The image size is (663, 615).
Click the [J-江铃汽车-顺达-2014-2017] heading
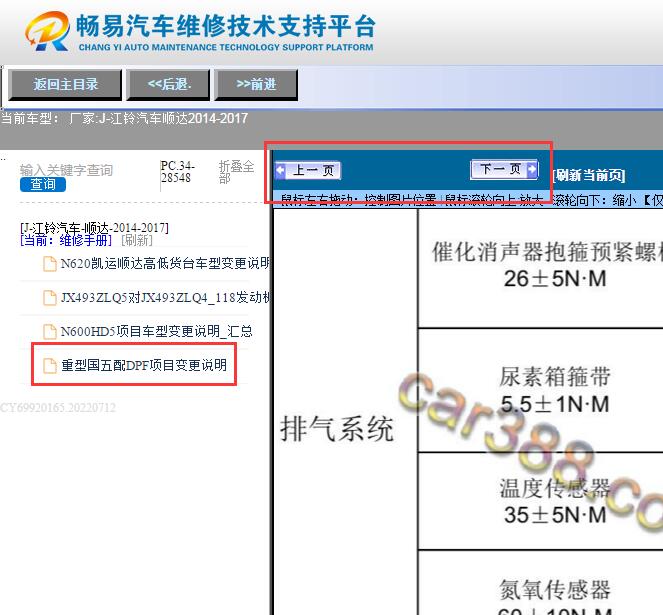click(94, 228)
